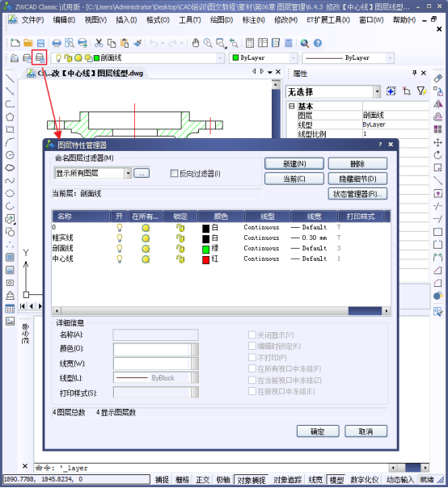
Task: Click the 状态管理器(R) button
Action: (x=357, y=194)
